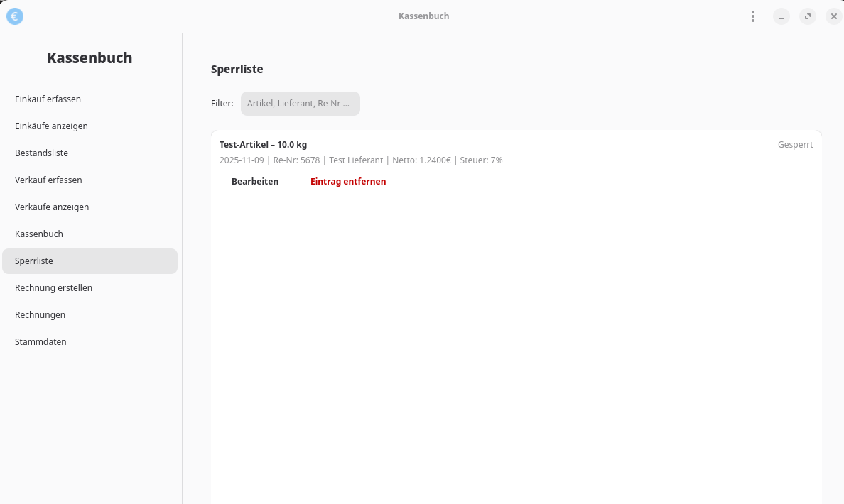Open Stammdaten from the sidebar

pyautogui.click(x=40, y=342)
